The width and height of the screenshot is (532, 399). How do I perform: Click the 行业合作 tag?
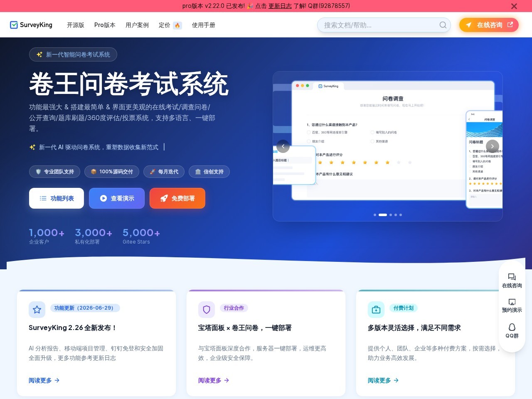(234, 308)
